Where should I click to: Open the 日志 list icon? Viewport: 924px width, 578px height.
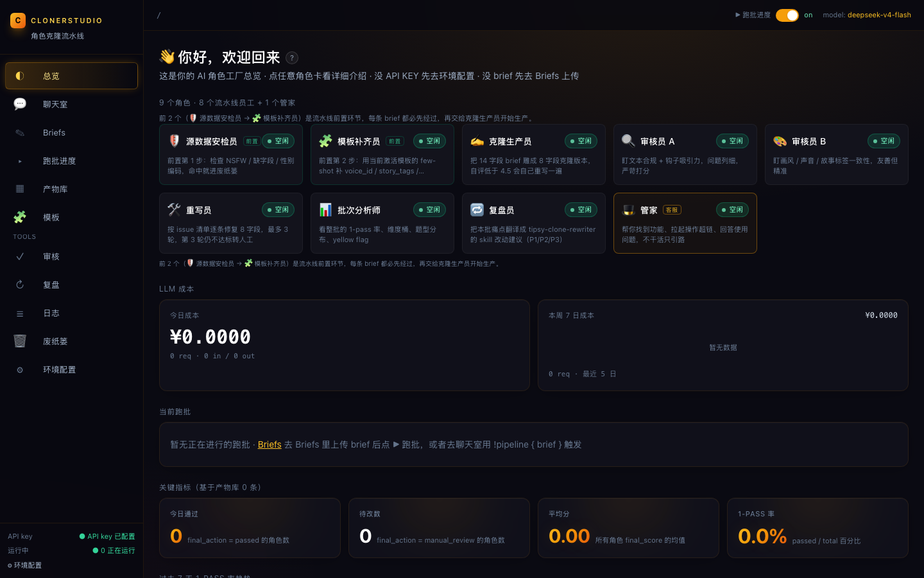pos(20,313)
